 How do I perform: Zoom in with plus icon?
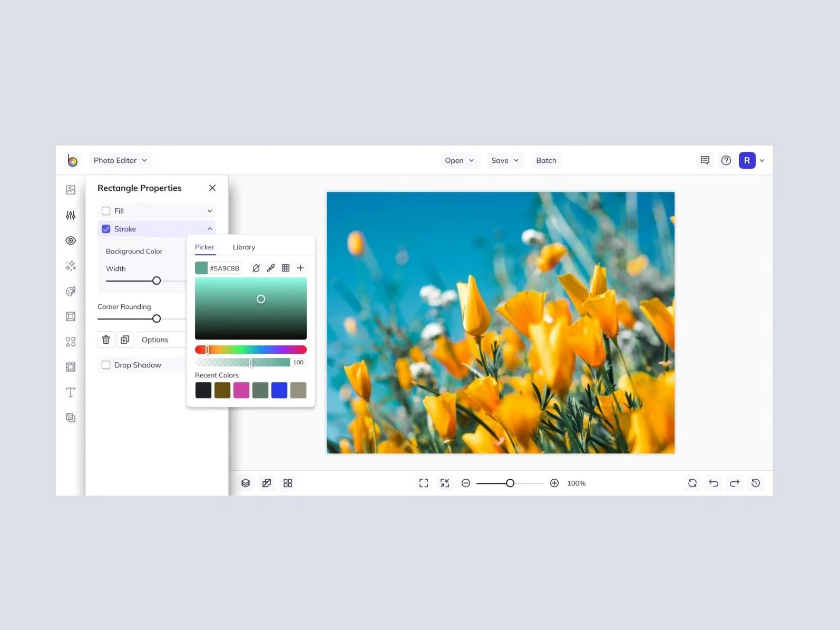click(x=554, y=483)
